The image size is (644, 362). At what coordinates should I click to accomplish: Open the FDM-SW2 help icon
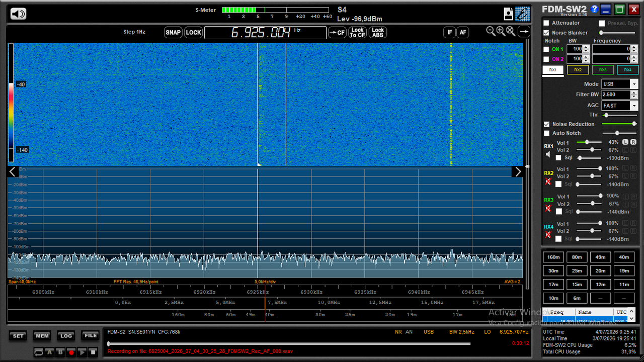click(594, 9)
